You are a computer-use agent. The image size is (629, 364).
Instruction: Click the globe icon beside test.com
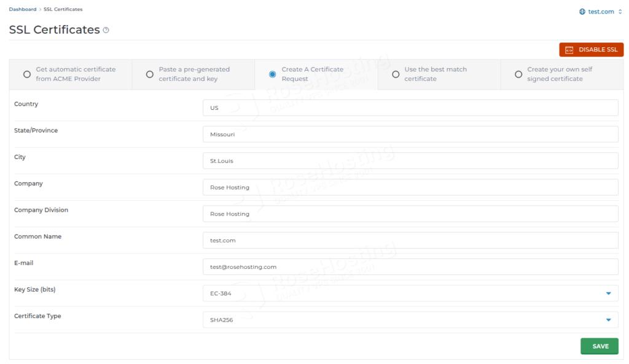(584, 10)
